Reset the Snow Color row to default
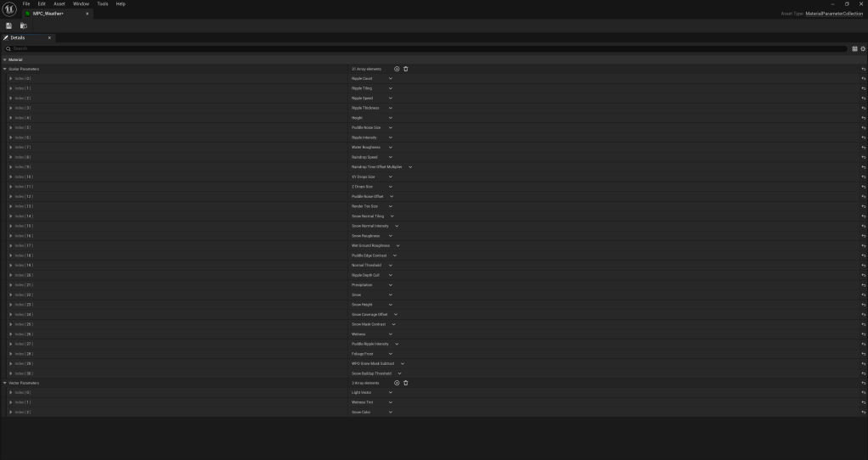 pos(862,412)
